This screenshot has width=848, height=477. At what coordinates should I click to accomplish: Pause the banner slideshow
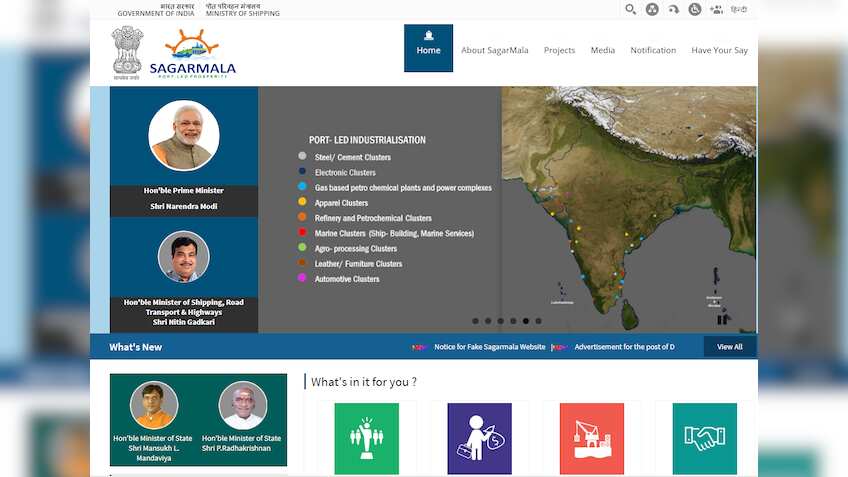coord(722,320)
